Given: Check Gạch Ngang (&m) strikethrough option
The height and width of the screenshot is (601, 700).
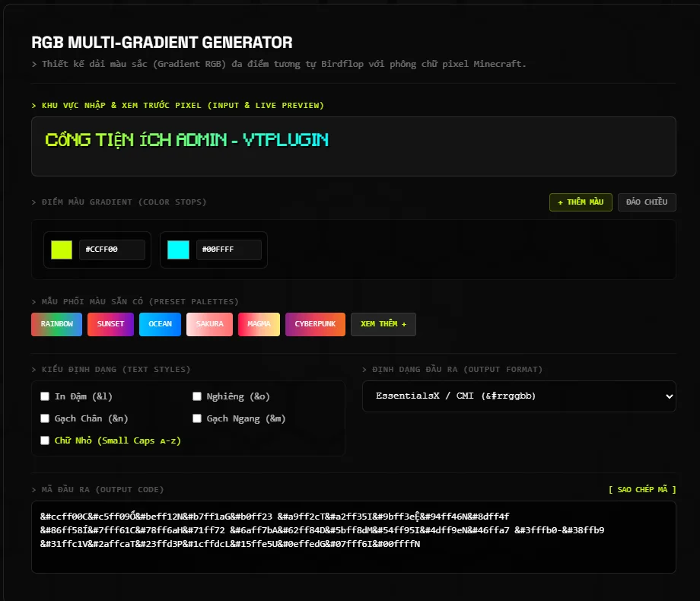Looking at the screenshot, I should 197,418.
